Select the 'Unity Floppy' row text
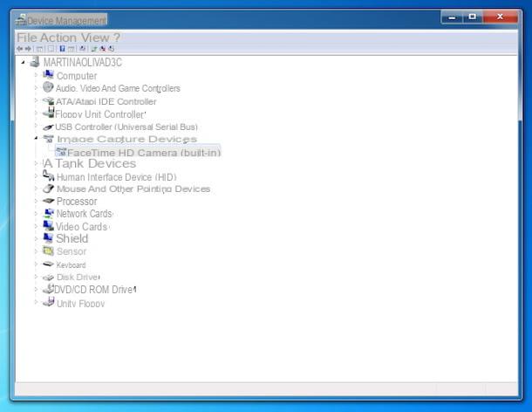The width and height of the screenshot is (532, 412). (81, 304)
